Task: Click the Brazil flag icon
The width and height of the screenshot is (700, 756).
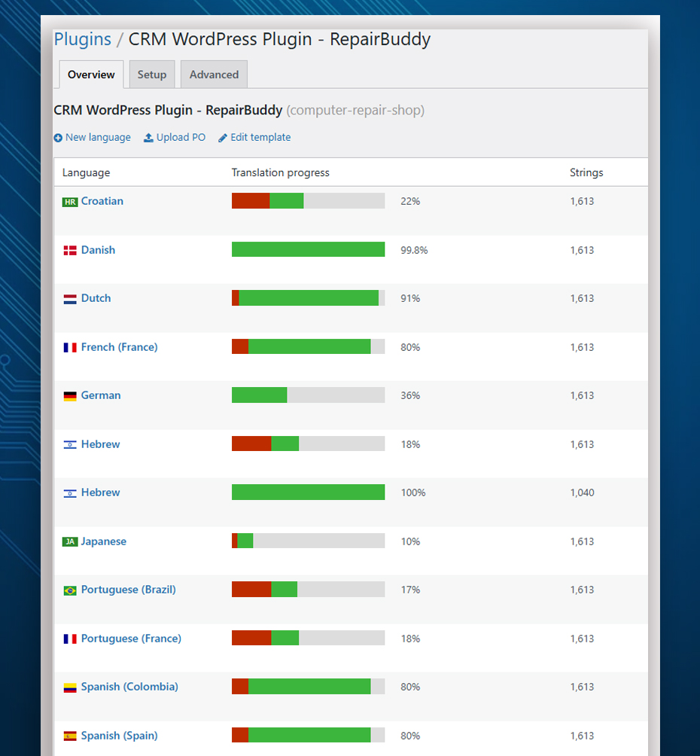Action: coord(70,590)
